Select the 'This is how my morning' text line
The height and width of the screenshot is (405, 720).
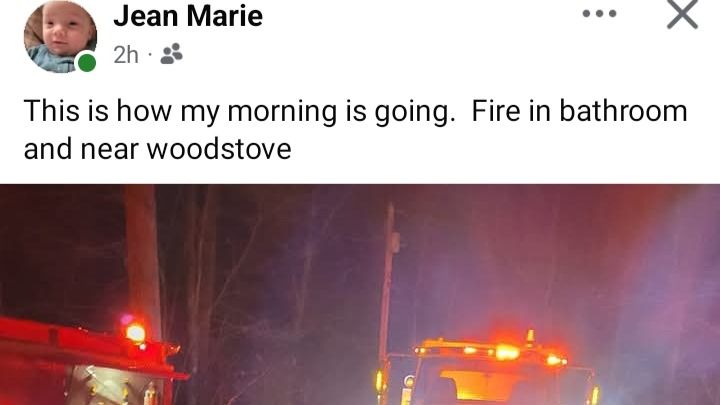[x=239, y=112]
